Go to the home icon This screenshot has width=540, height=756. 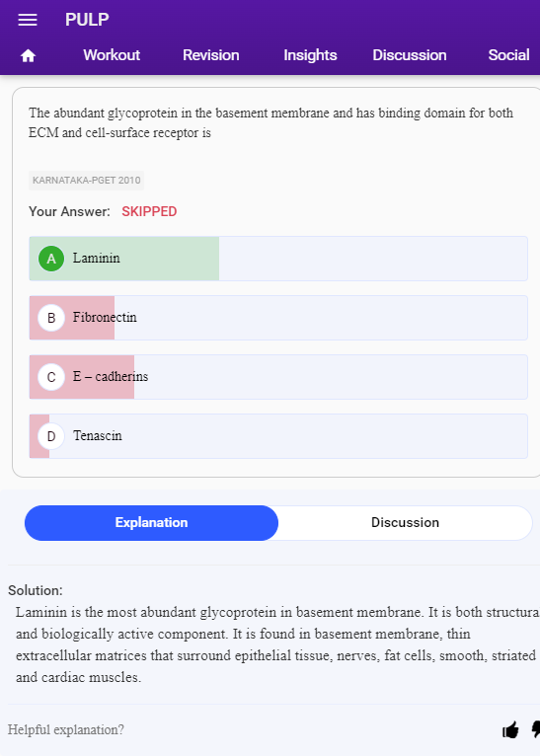(28, 56)
